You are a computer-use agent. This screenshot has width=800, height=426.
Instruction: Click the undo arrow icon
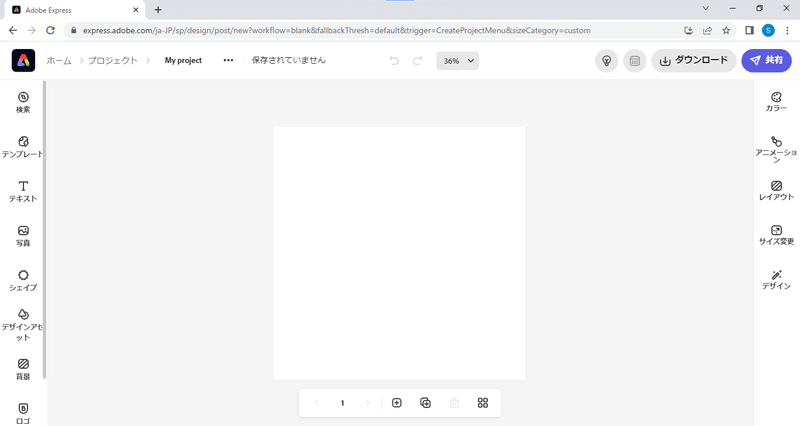[x=394, y=61]
